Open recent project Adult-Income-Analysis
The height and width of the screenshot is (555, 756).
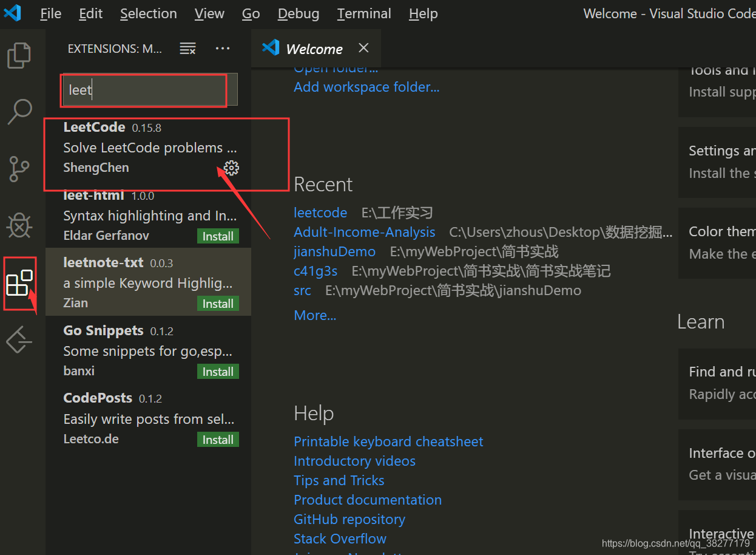pyautogui.click(x=364, y=232)
